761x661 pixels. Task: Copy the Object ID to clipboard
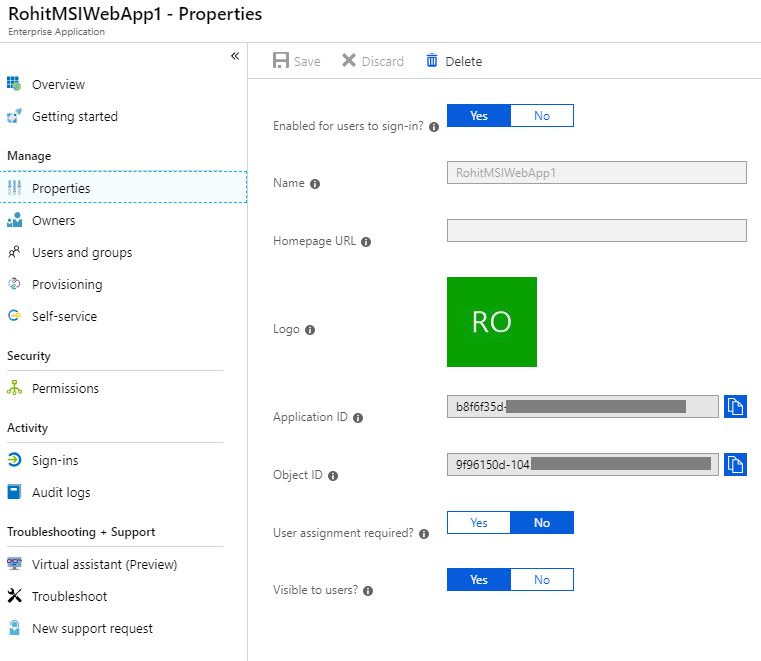click(x=735, y=464)
